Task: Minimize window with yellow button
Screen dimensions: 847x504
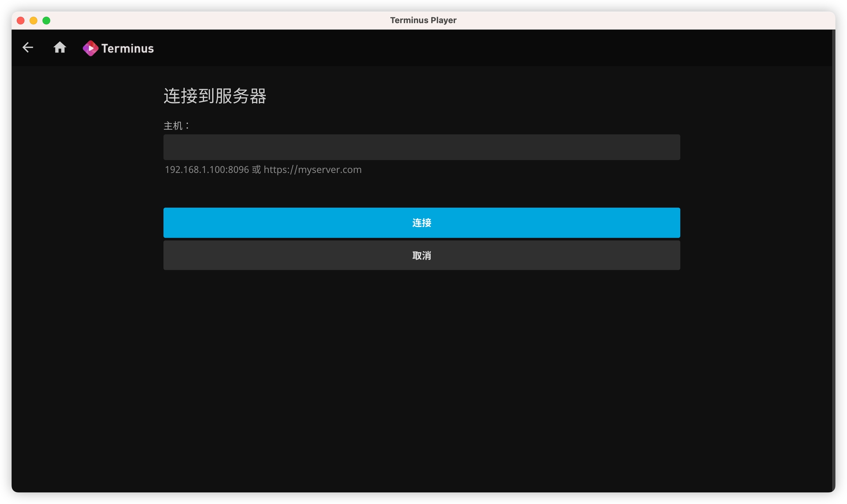Action: pyautogui.click(x=33, y=21)
